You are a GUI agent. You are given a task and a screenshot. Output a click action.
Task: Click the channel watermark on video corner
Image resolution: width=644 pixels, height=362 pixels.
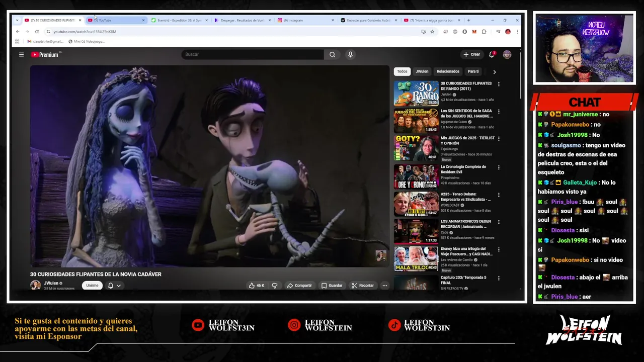pyautogui.click(x=381, y=255)
